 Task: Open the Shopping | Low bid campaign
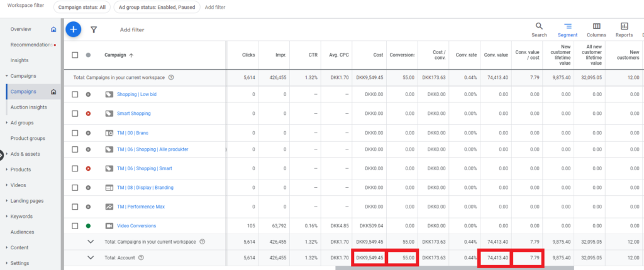(136, 95)
